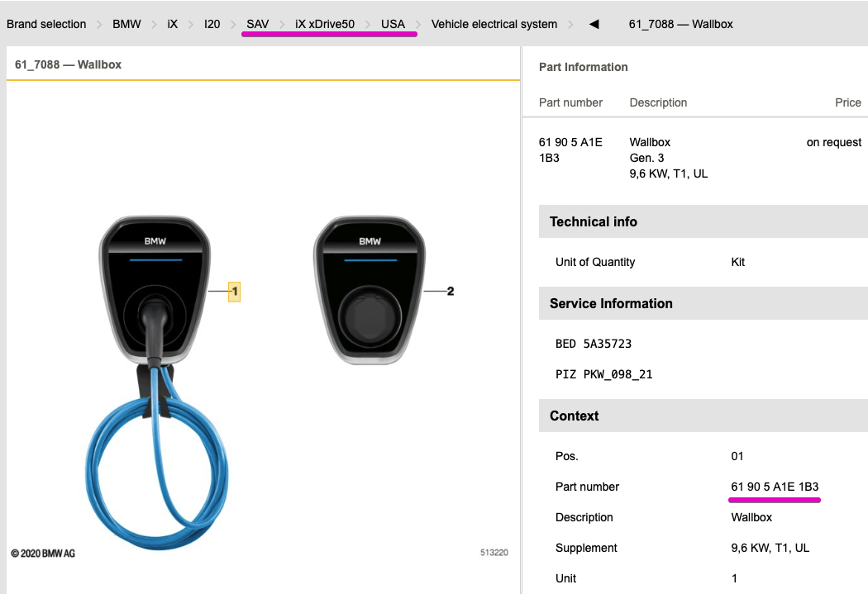Click the 'on request' price text

(x=833, y=142)
